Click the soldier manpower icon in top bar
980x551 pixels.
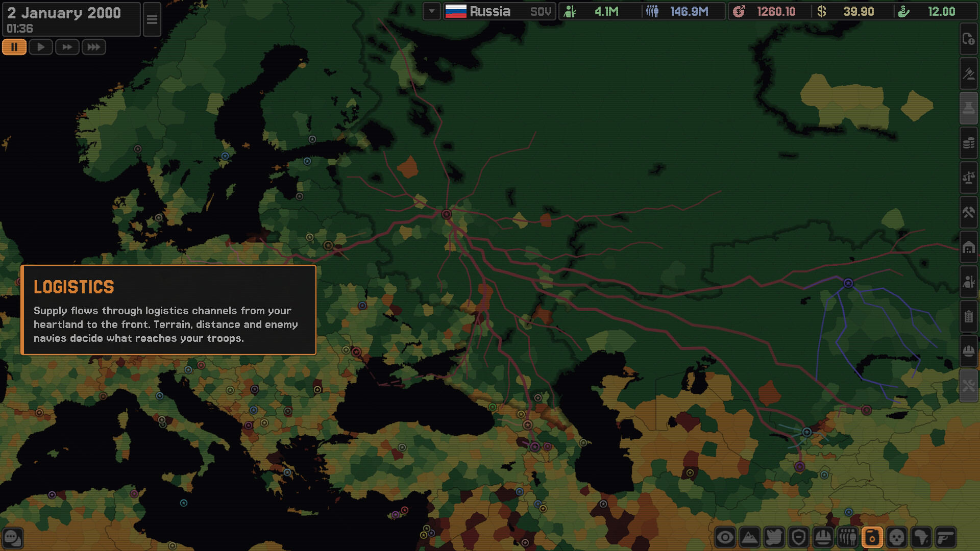570,11
